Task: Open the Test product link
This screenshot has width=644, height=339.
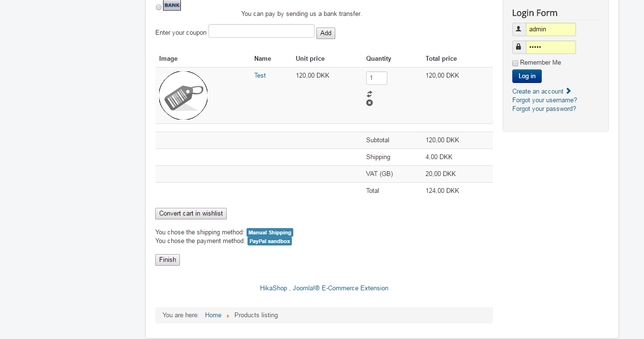Action: (260, 76)
